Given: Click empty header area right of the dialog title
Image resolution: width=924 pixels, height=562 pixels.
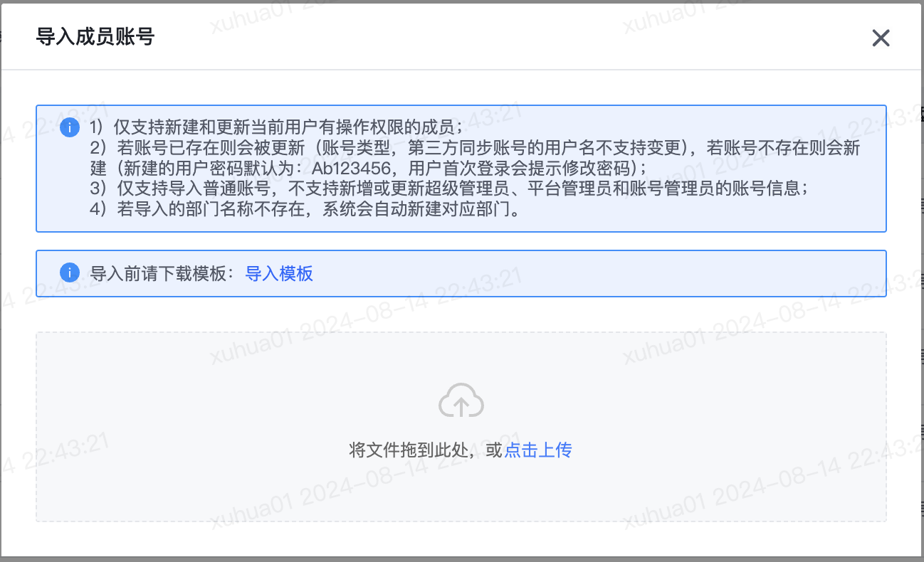Looking at the screenshot, I should click(498, 37).
